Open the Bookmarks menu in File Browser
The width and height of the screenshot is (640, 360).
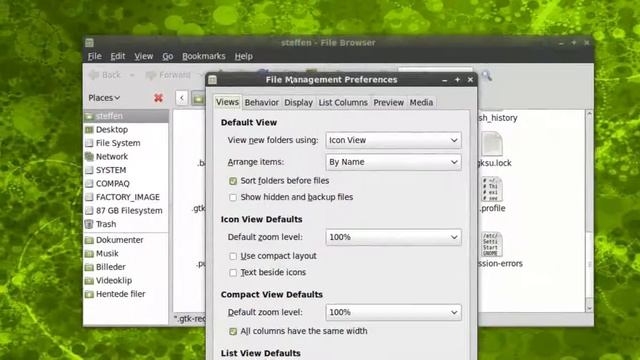click(x=204, y=56)
